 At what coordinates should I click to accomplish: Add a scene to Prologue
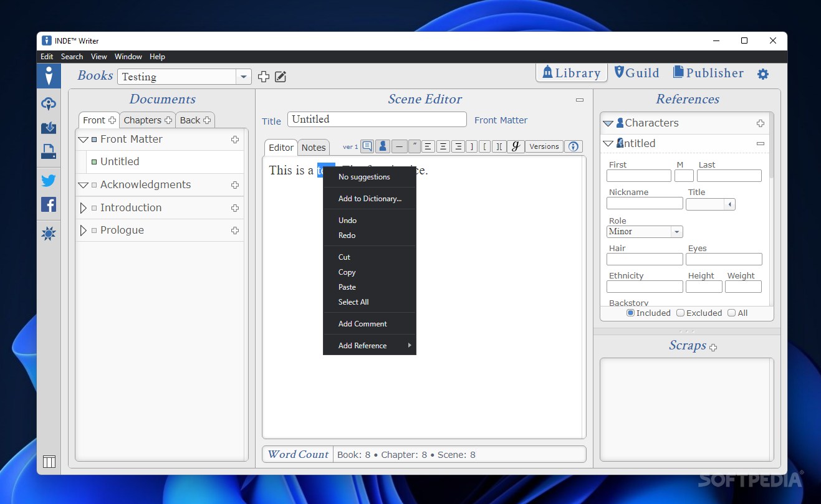coord(235,231)
